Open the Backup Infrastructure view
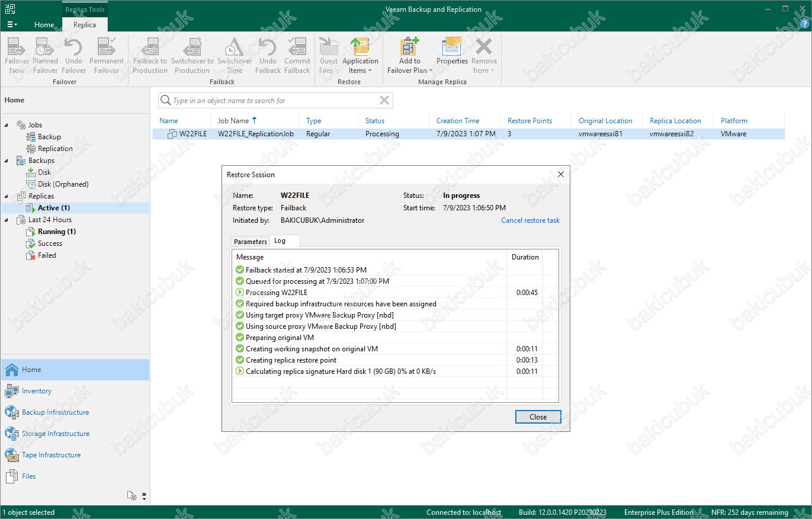 (x=75, y=412)
